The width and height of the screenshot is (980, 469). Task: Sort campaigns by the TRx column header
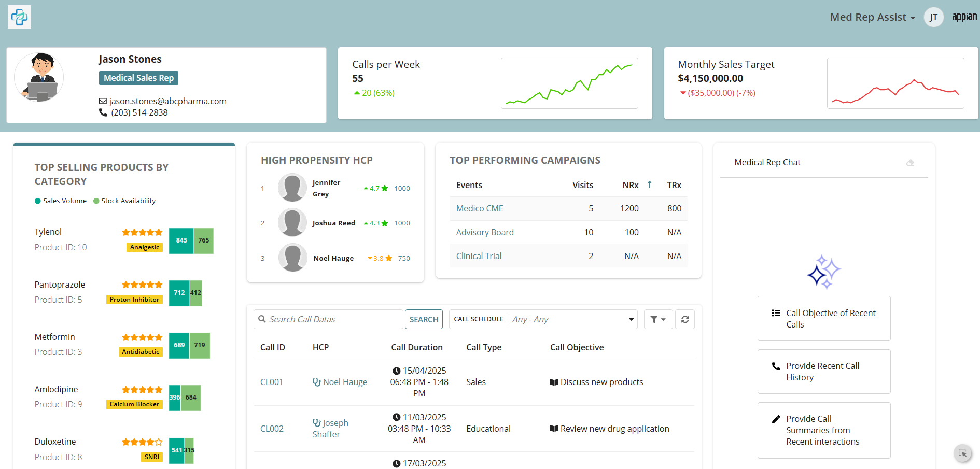pos(674,185)
